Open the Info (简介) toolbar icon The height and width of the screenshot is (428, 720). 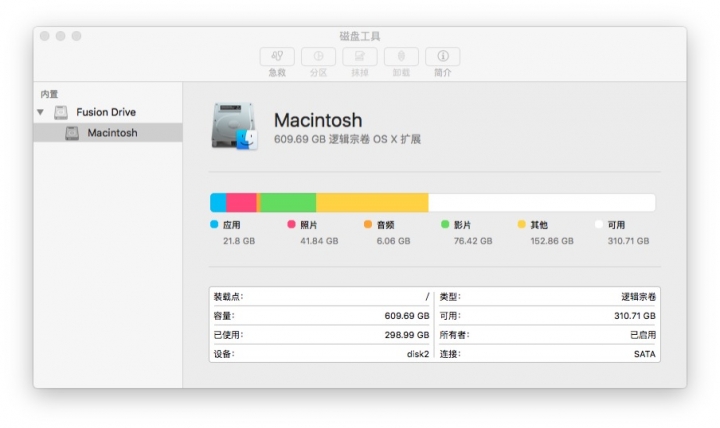click(x=443, y=56)
